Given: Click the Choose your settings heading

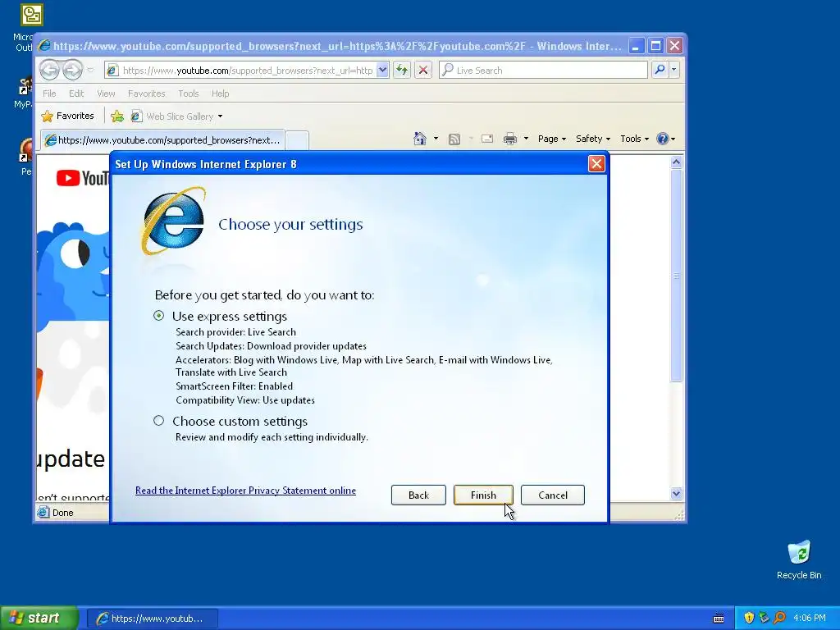Looking at the screenshot, I should [290, 224].
